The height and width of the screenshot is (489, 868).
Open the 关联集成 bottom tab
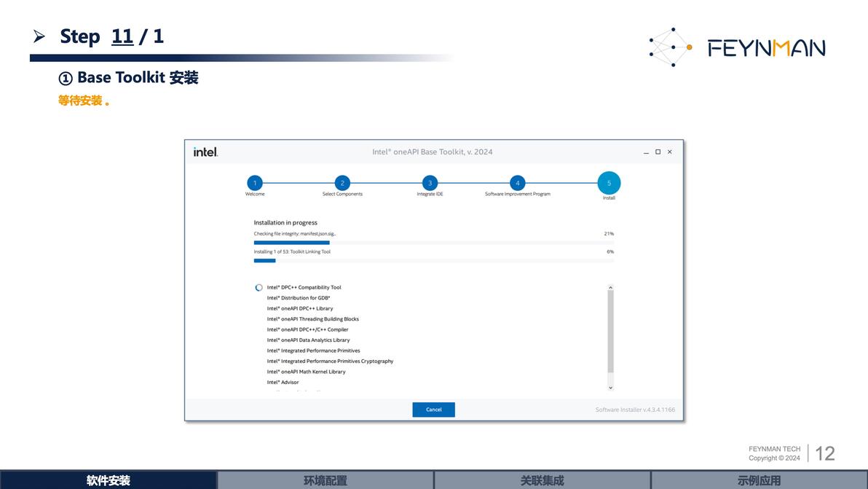[542, 480]
